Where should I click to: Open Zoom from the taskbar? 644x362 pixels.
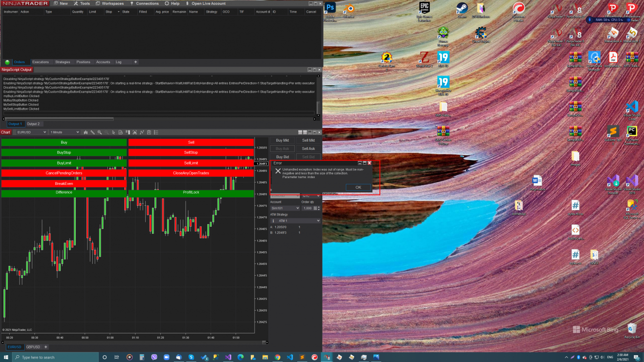(166, 357)
